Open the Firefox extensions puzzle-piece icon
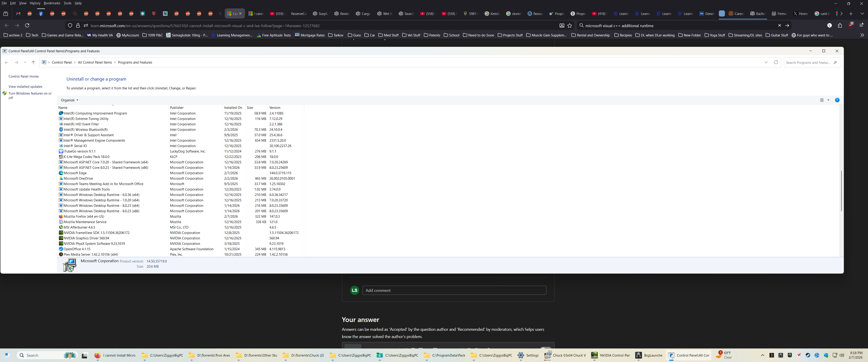 click(839, 25)
